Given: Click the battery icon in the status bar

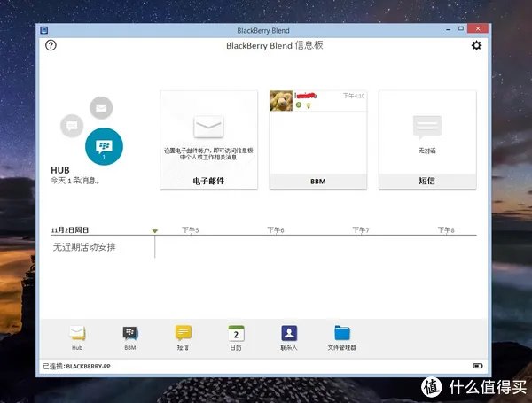Looking at the screenshot, I should 478,366.
